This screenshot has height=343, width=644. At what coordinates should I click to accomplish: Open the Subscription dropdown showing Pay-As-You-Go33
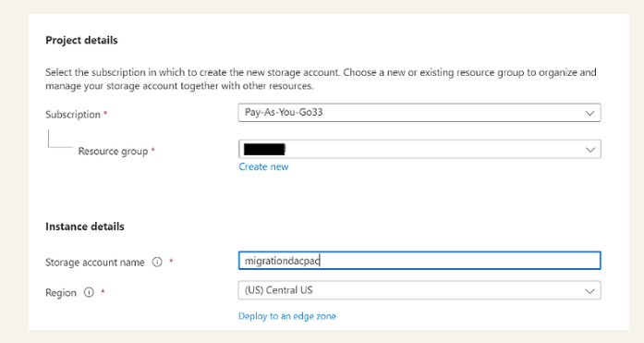tap(419, 113)
